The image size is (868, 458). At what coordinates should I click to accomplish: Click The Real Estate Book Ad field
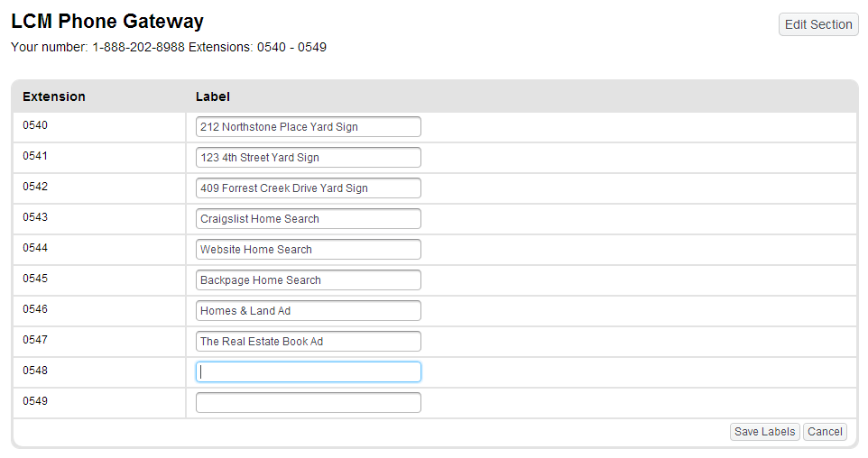308,342
